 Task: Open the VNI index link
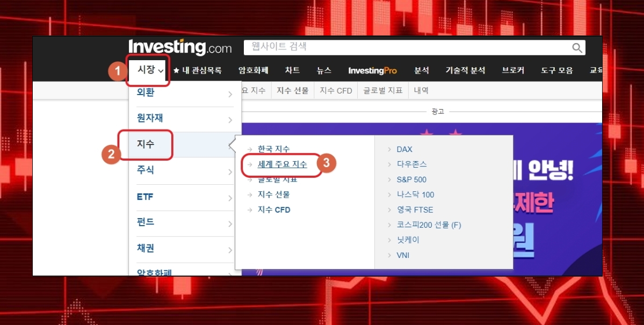click(x=403, y=255)
